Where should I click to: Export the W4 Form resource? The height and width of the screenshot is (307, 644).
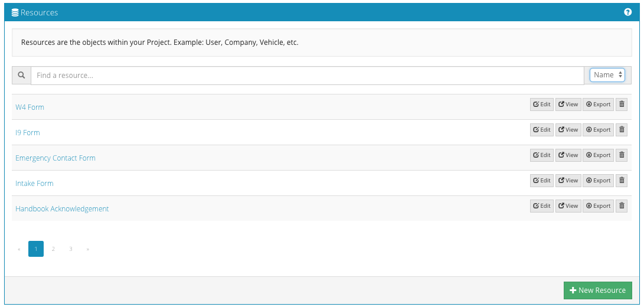coord(598,104)
